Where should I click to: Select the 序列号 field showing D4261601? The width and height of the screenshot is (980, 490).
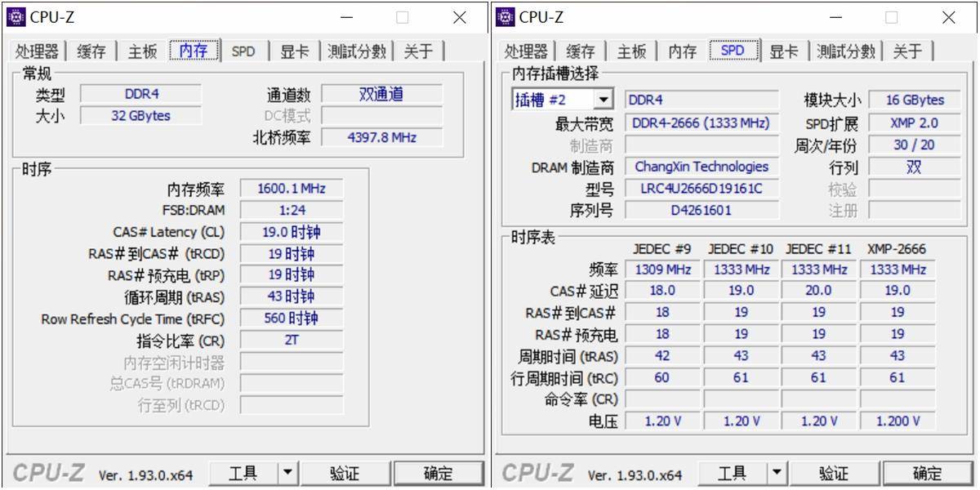(702, 210)
